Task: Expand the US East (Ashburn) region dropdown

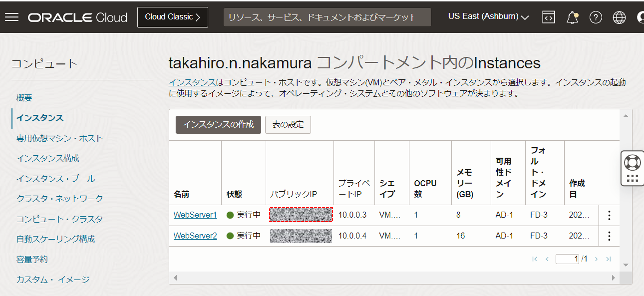Action: [488, 17]
